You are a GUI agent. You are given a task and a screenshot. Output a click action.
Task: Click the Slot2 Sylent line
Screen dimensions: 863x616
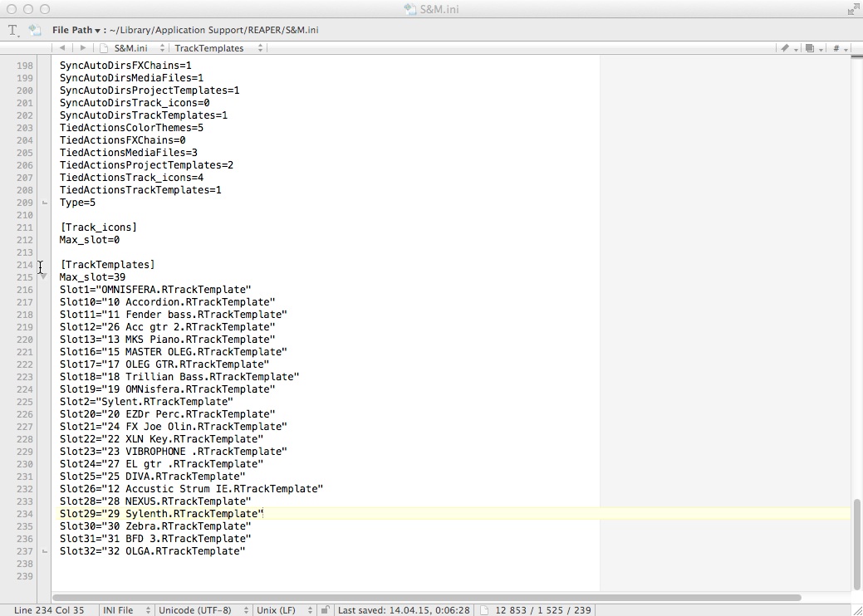(x=146, y=402)
